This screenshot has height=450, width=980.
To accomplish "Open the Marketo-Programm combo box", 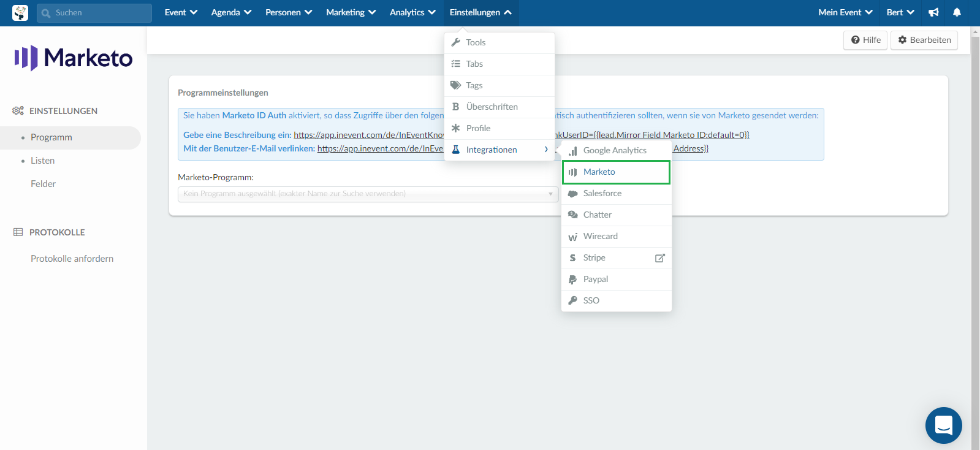I will 368,194.
